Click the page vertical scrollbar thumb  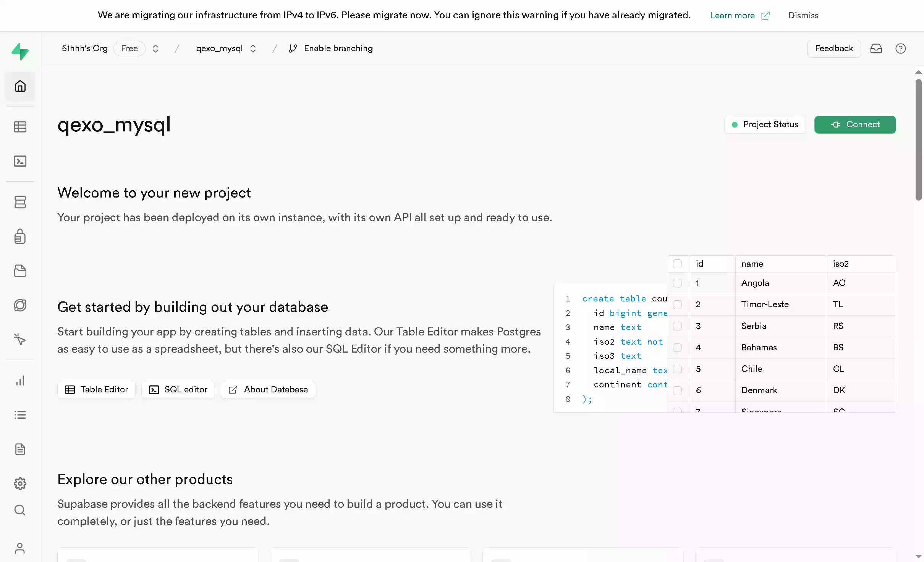pyautogui.click(x=918, y=139)
